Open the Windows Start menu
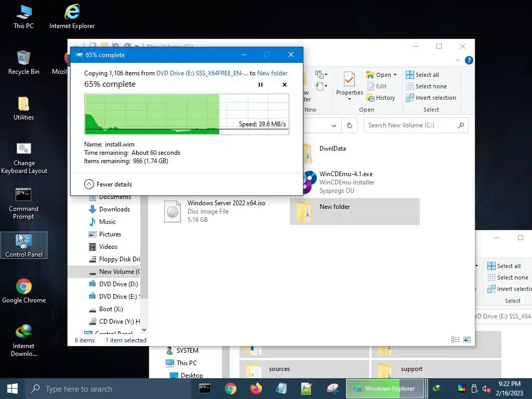Viewport: 532px width, 399px height. (x=12, y=389)
